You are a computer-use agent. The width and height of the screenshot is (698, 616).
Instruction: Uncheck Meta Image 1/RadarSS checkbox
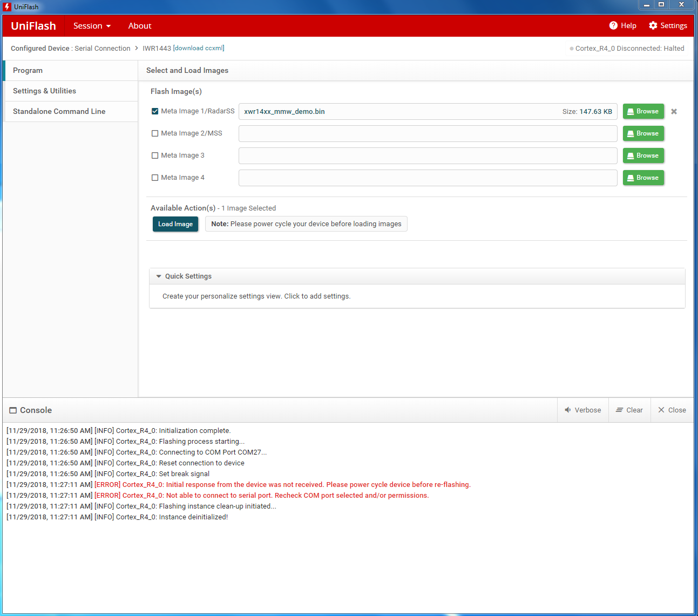click(155, 111)
